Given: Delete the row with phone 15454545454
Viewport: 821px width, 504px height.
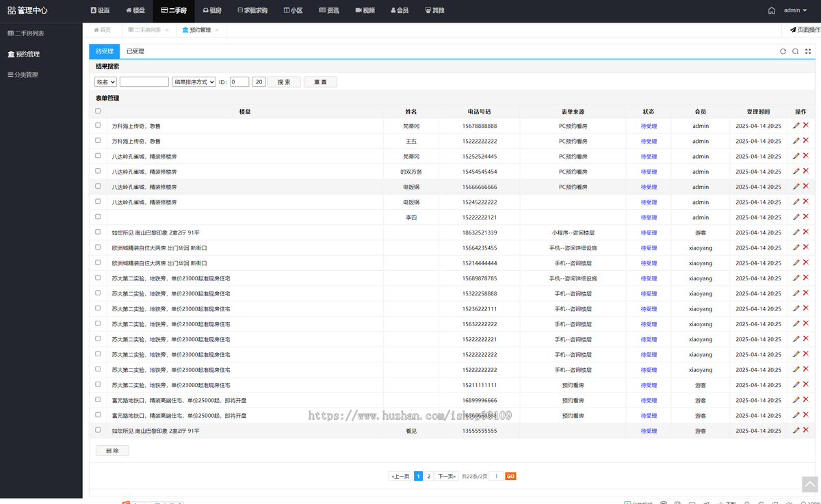Looking at the screenshot, I should click(x=805, y=171).
